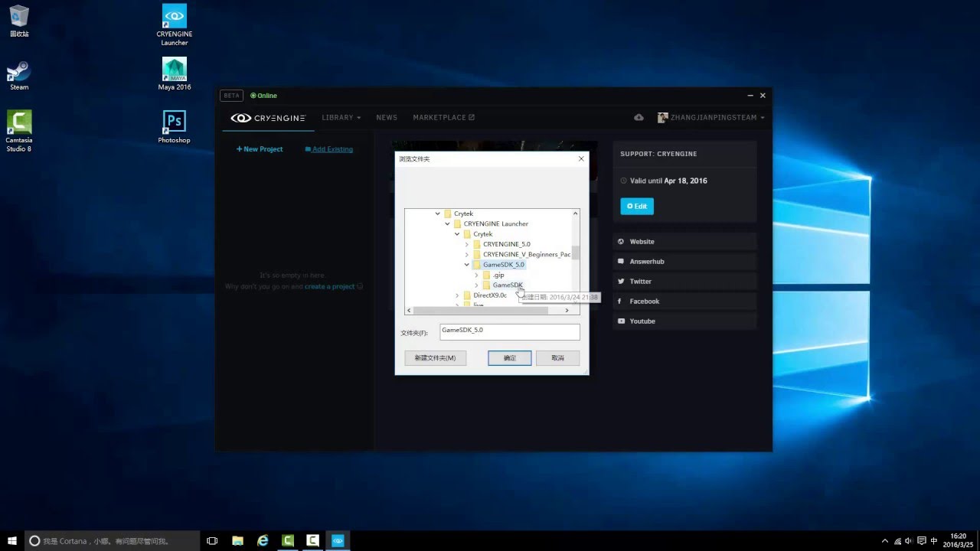Image resolution: width=980 pixels, height=551 pixels.
Task: Open the Maya 2016 desktop icon
Action: coord(175,74)
